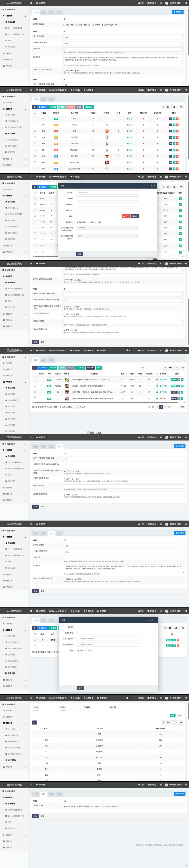Refresh the 送礼物统计 gift statistics table
This screenshot has width=189, height=868.
tap(34, 722)
